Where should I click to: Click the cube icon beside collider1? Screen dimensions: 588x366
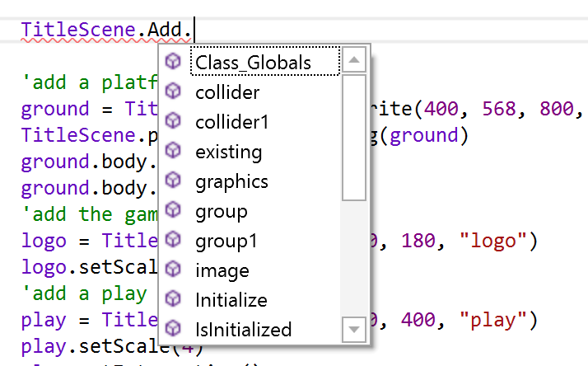point(173,122)
